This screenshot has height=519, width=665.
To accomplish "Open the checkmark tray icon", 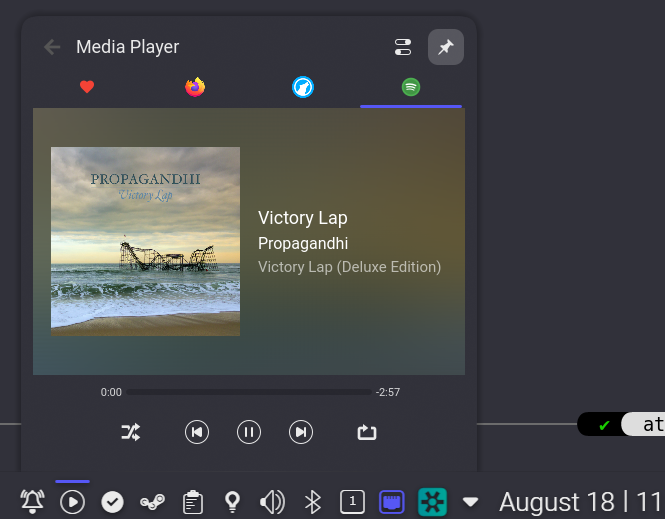I will pos(112,502).
